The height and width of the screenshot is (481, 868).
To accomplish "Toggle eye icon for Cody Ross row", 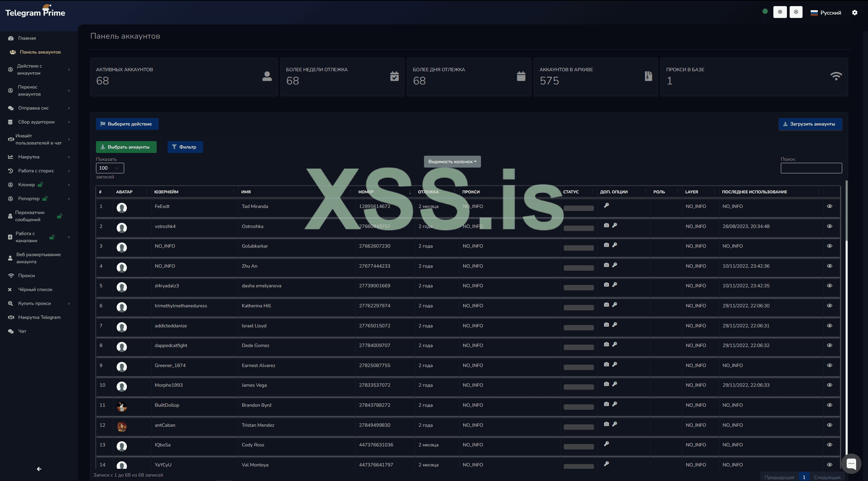I will click(829, 445).
